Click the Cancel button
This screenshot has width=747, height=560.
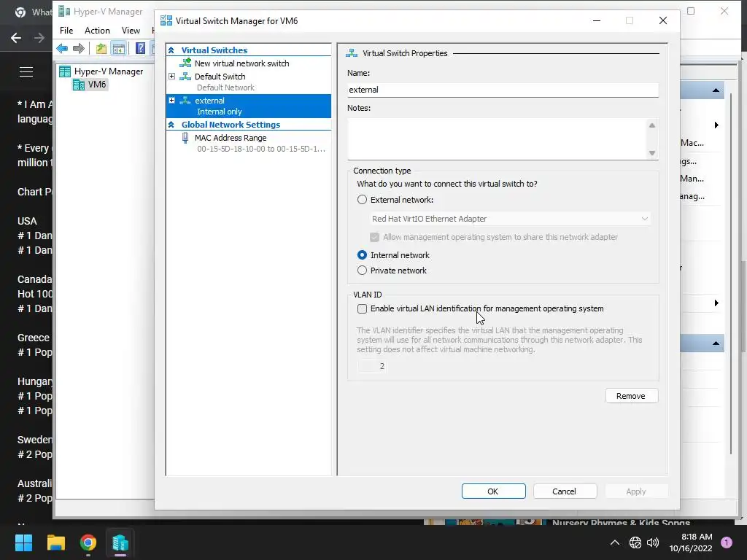tap(565, 491)
